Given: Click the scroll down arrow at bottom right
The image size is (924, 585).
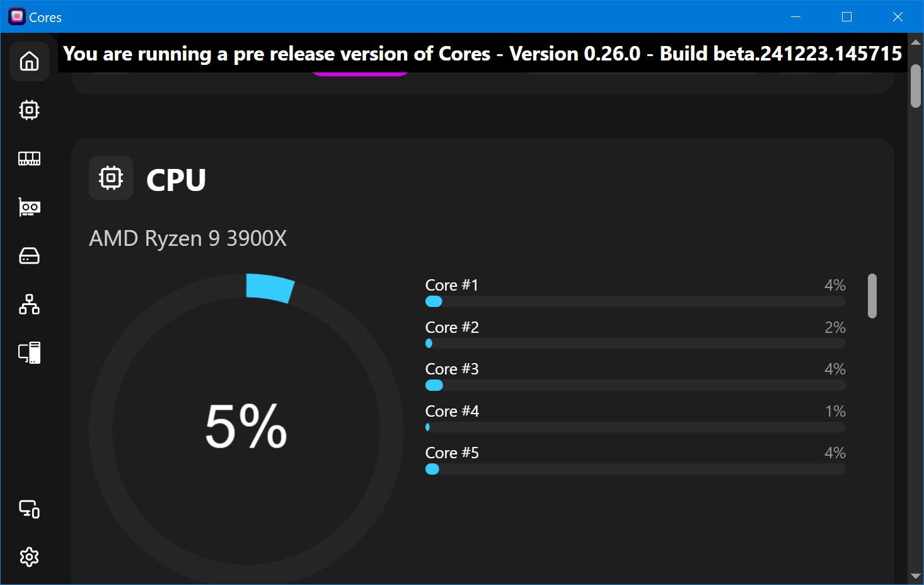Looking at the screenshot, I should (x=916, y=577).
